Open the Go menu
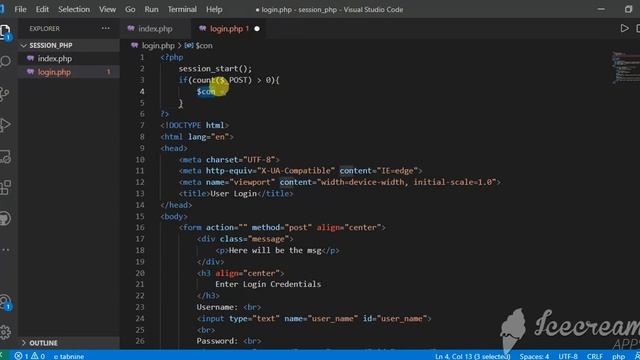The height and width of the screenshot is (360, 640). (130, 9)
